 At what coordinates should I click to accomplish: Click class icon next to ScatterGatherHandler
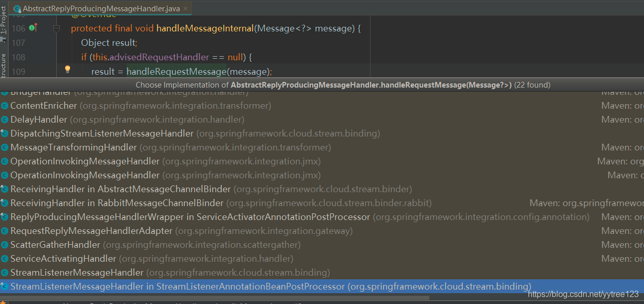pyautogui.click(x=4, y=245)
